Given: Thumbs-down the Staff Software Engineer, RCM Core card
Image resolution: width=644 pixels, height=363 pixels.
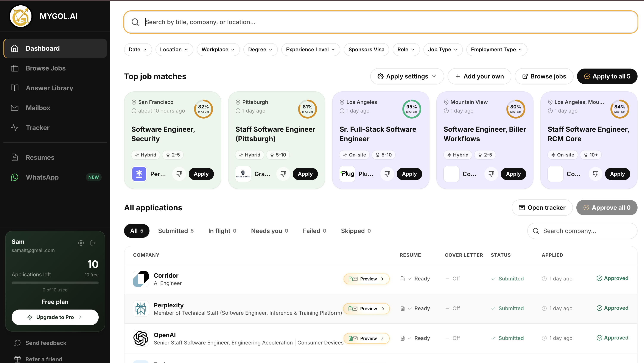Looking at the screenshot, I should coord(595,174).
